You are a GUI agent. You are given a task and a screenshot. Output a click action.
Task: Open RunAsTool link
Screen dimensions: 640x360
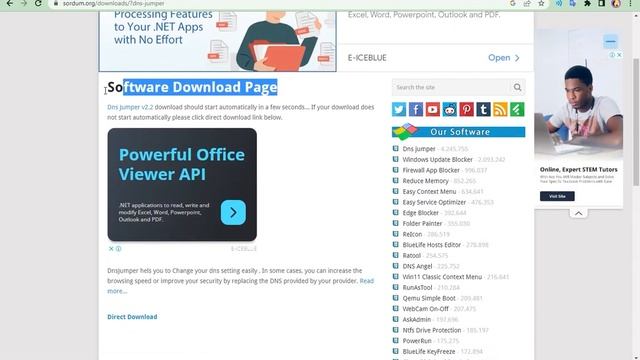tap(417, 287)
